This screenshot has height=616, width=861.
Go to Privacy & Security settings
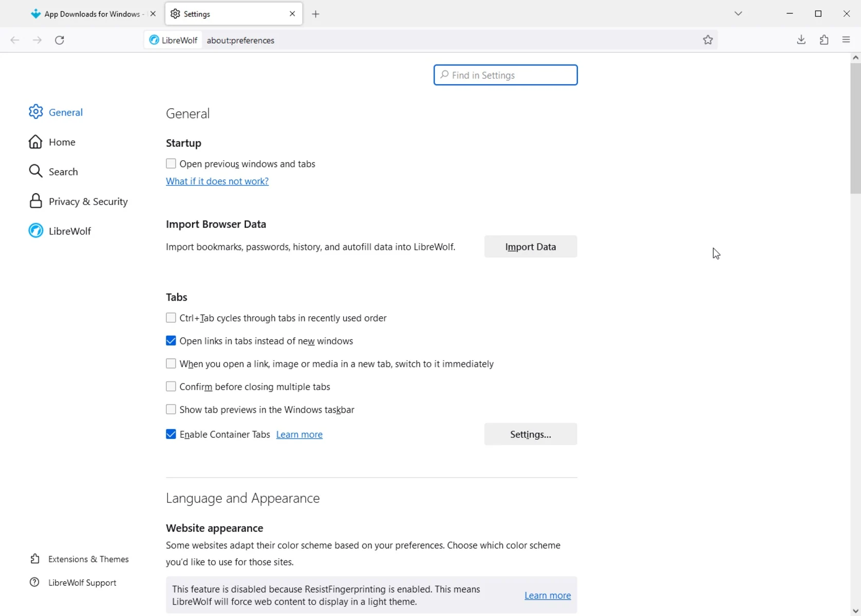coord(79,201)
